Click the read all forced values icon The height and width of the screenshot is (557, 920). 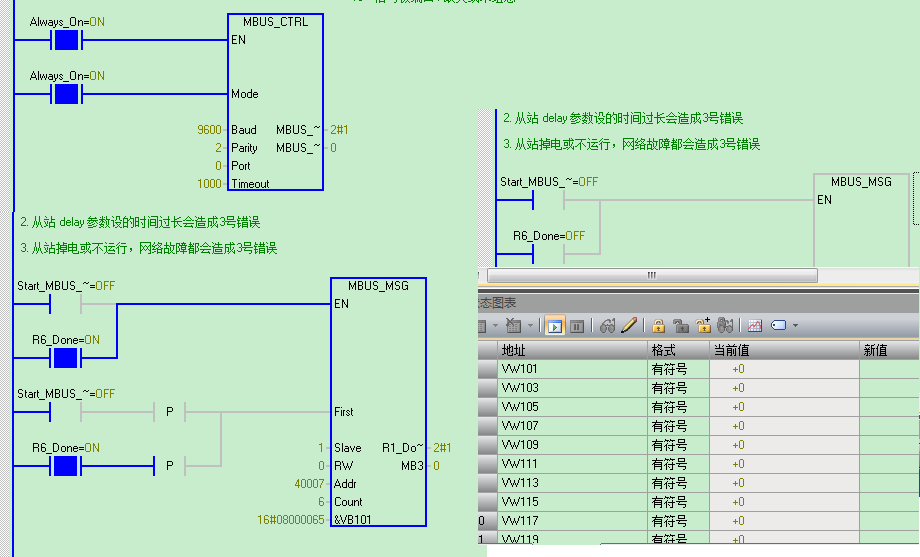click(725, 325)
